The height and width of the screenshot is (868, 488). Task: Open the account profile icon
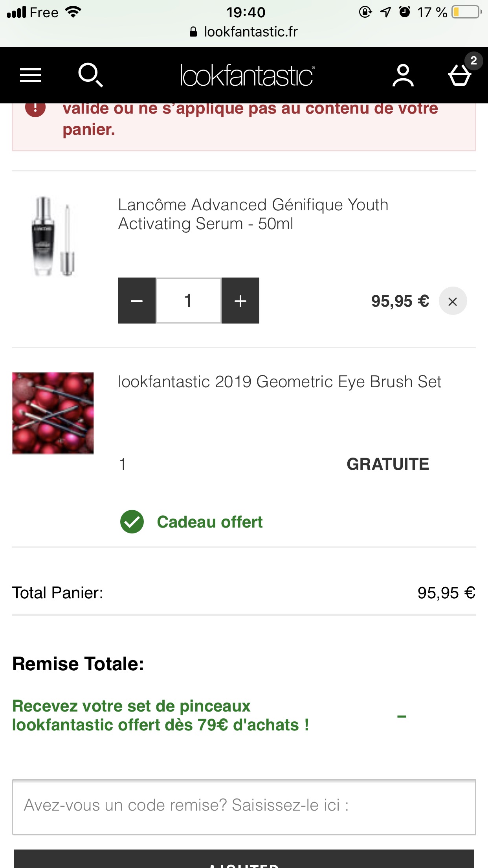(x=403, y=75)
